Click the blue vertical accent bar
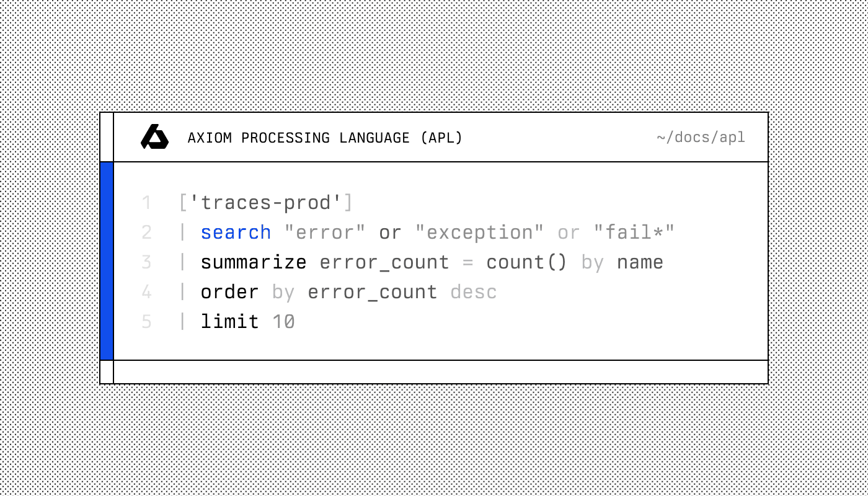This screenshot has width=868, height=496. pos(107,260)
